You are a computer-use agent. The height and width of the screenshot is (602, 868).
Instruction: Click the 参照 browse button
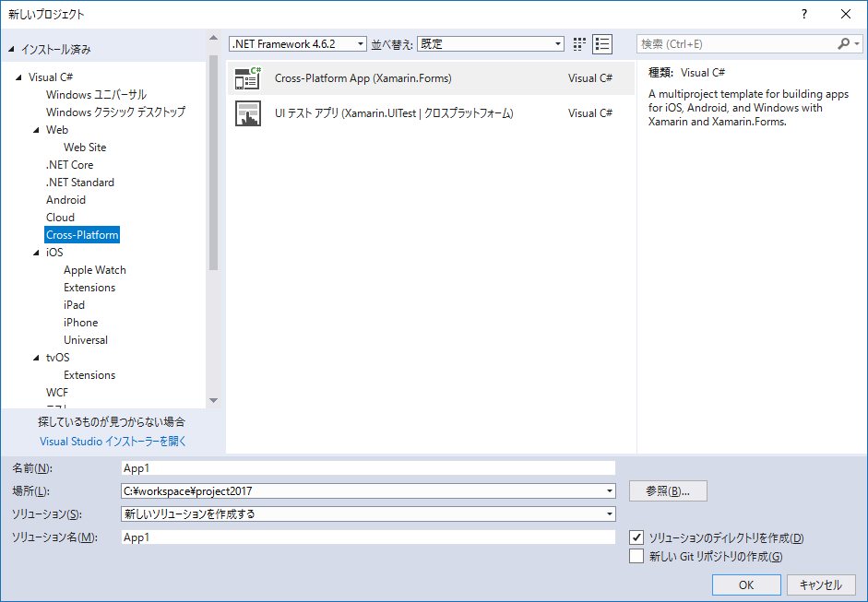[x=667, y=490]
